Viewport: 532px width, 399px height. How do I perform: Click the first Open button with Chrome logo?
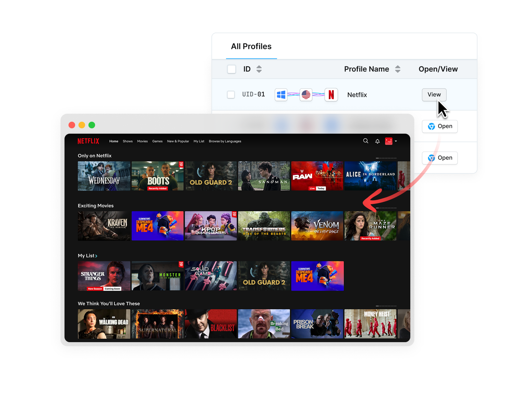(440, 126)
